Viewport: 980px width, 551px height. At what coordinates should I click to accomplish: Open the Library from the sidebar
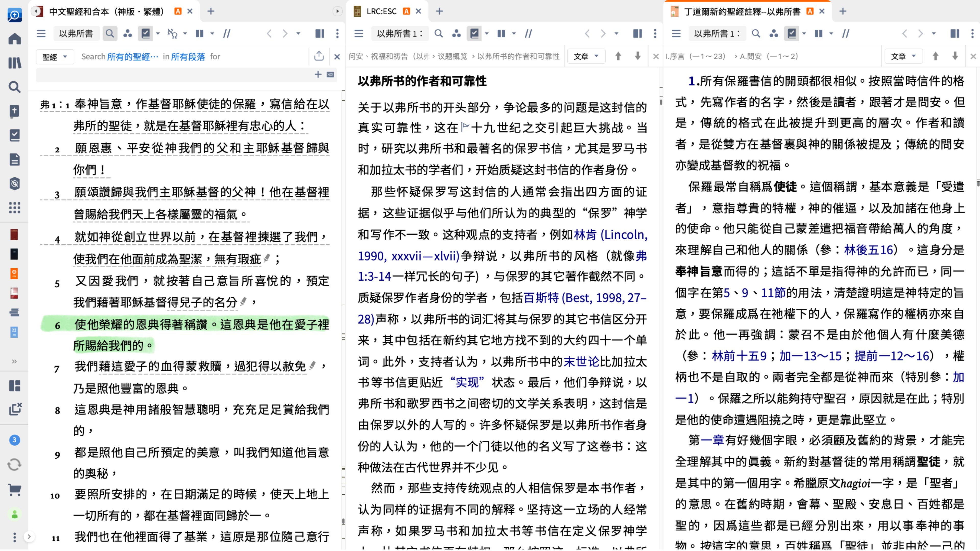[x=15, y=63]
